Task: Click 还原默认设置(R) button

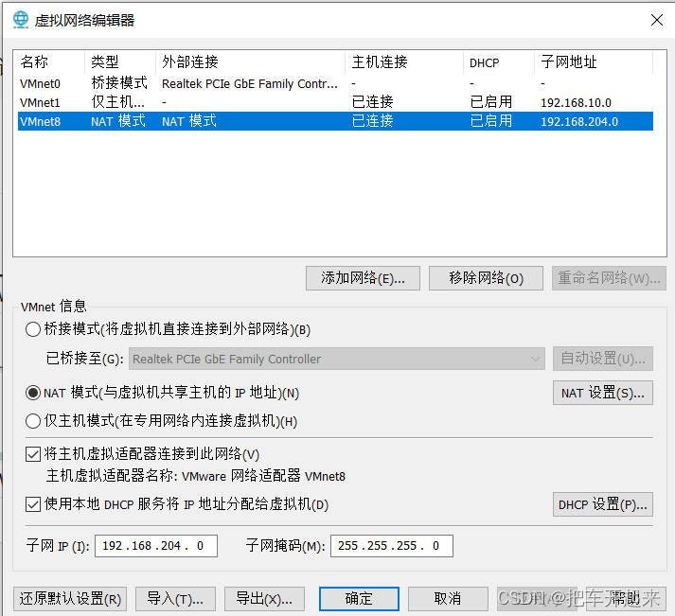Action: coord(70,599)
